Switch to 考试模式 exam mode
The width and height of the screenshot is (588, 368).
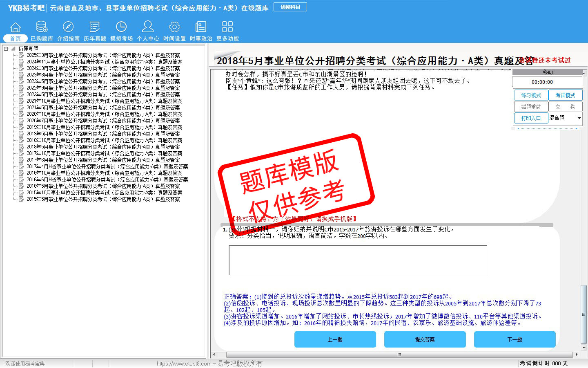565,95
